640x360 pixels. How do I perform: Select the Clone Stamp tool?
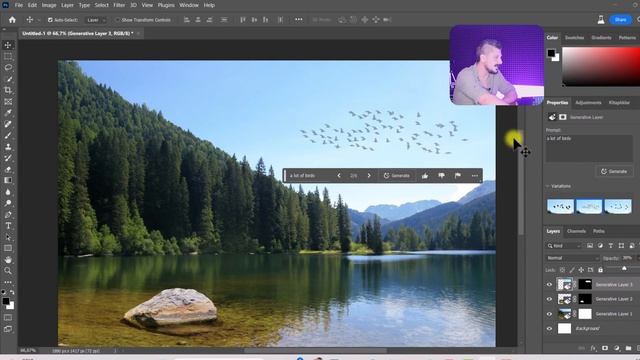8,147
